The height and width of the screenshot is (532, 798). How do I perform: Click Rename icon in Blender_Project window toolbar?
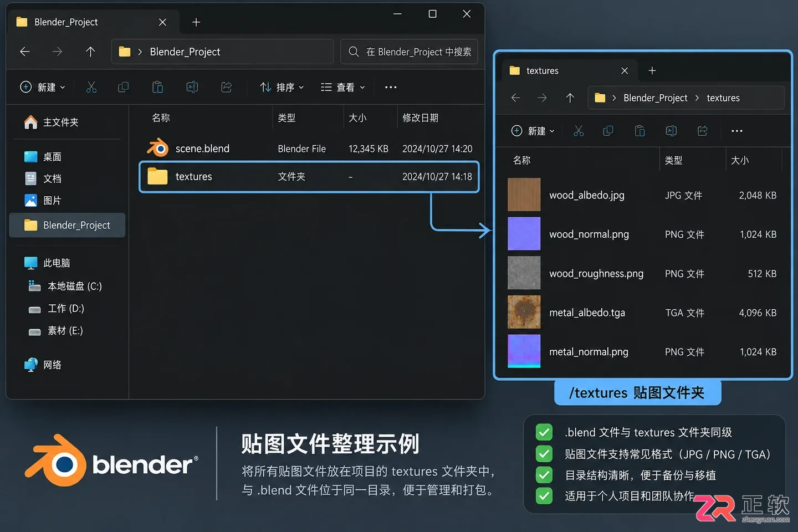[x=192, y=87]
